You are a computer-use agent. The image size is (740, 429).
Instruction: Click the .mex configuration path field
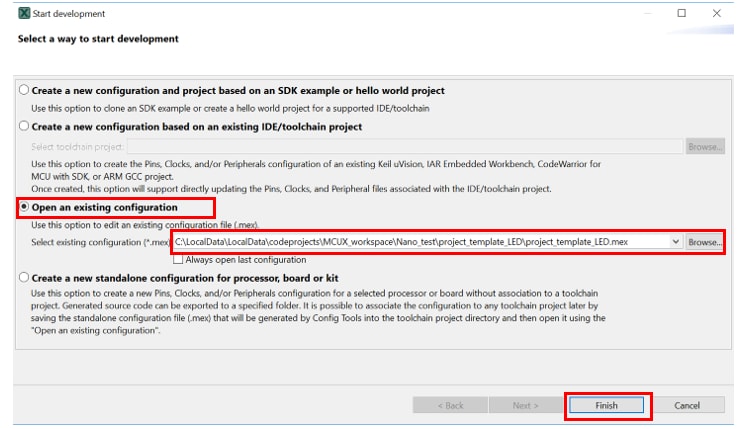(x=420, y=242)
